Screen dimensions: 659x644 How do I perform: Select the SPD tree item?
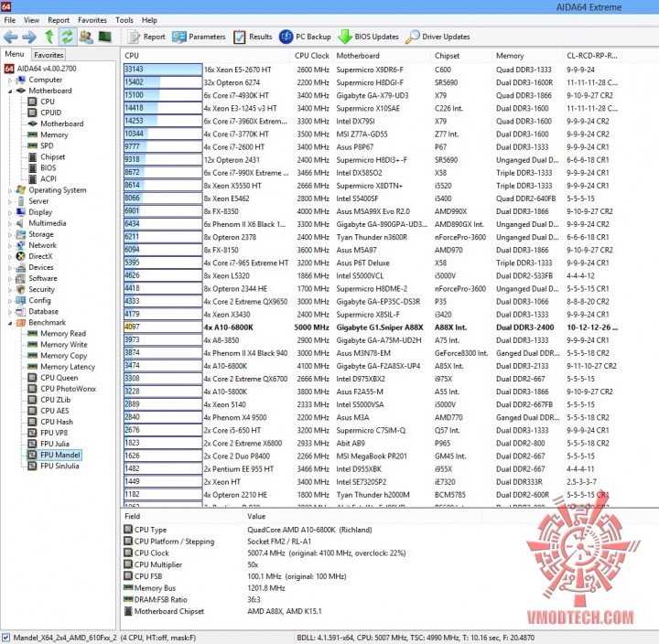[47, 145]
